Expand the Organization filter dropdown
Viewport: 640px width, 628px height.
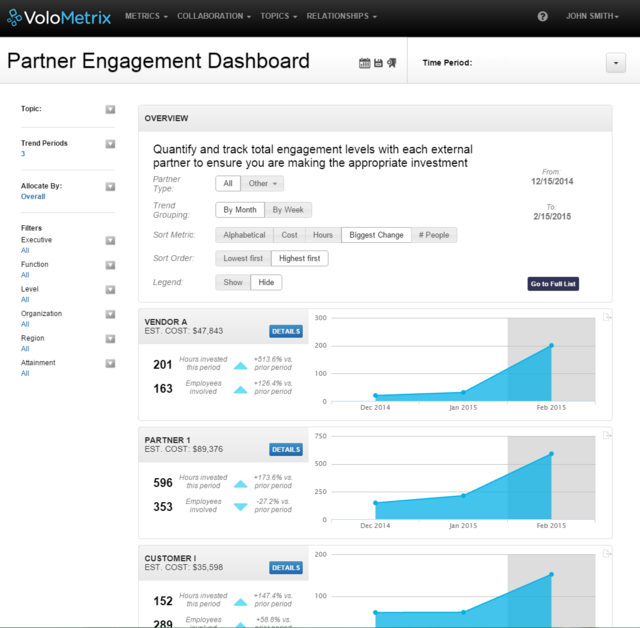point(110,314)
